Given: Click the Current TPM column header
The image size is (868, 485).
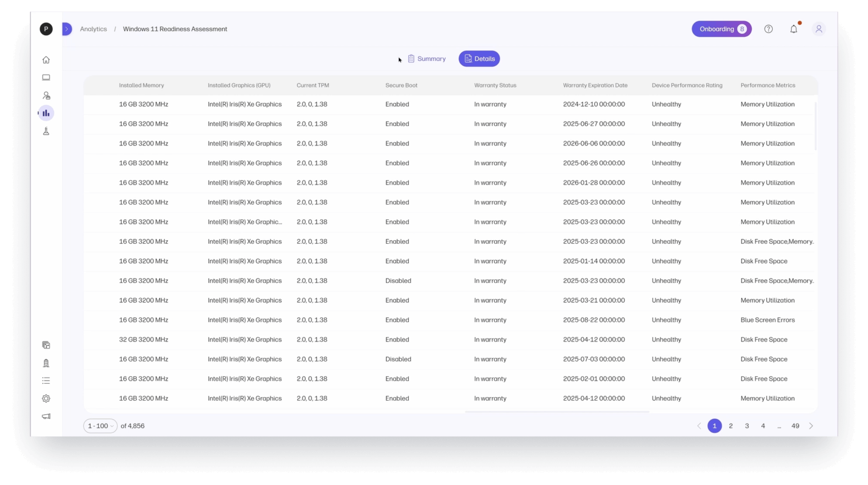Looking at the screenshot, I should [313, 85].
